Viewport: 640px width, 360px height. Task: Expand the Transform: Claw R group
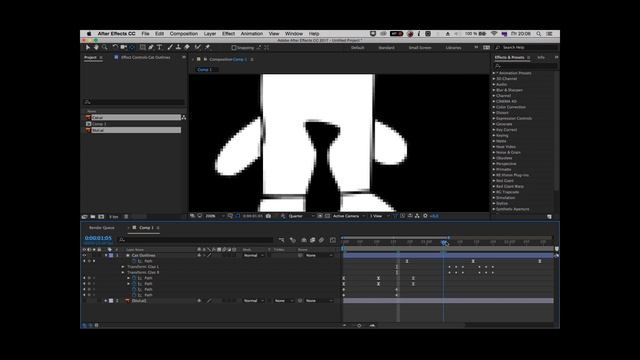pos(123,273)
